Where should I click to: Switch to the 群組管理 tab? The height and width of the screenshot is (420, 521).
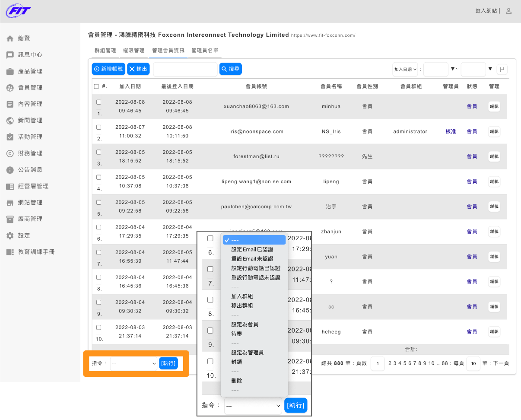point(105,51)
